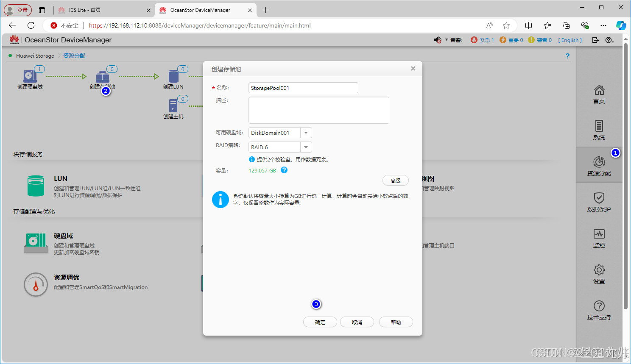
Task: Click the alarm speaker icon
Action: click(x=438, y=40)
